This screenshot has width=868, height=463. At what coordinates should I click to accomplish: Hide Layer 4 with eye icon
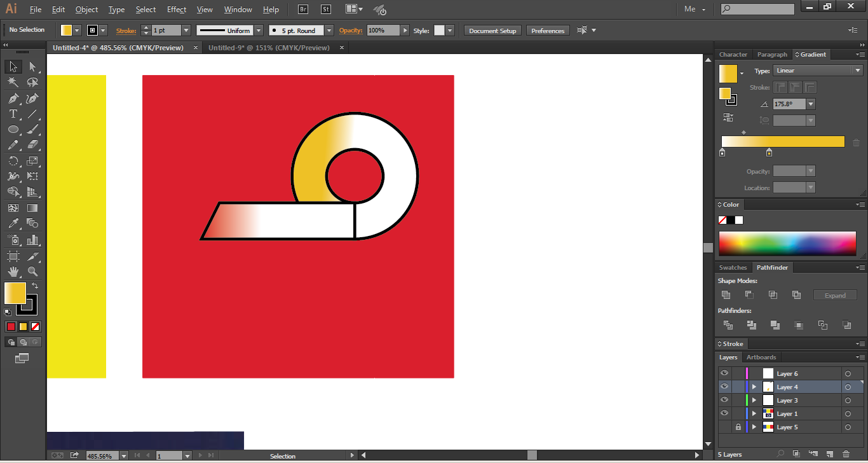click(724, 387)
